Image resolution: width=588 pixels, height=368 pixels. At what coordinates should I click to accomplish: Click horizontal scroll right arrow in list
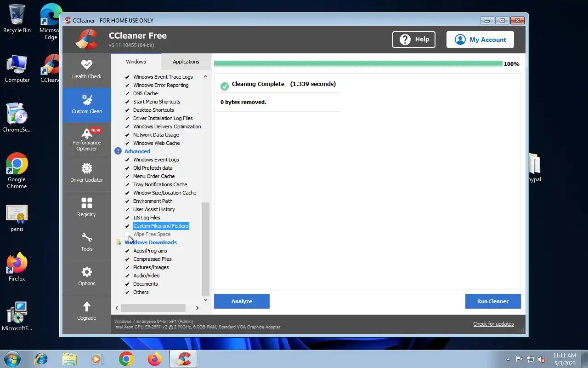[x=198, y=308]
